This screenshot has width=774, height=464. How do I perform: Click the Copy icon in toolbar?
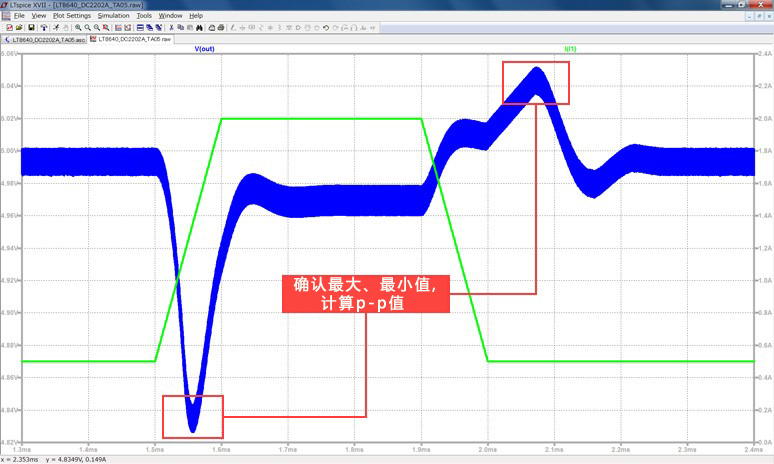[180, 27]
